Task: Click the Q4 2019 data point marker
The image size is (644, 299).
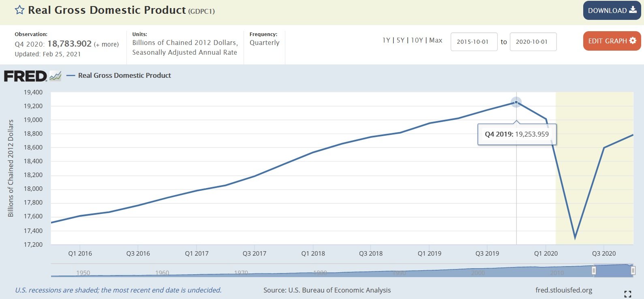Action: (x=516, y=102)
